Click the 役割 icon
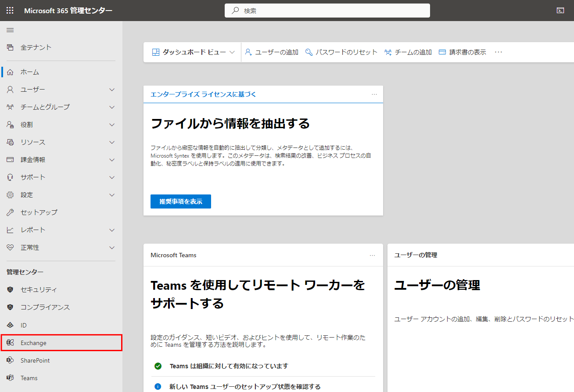Image resolution: width=574 pixels, height=392 pixels. (10, 125)
